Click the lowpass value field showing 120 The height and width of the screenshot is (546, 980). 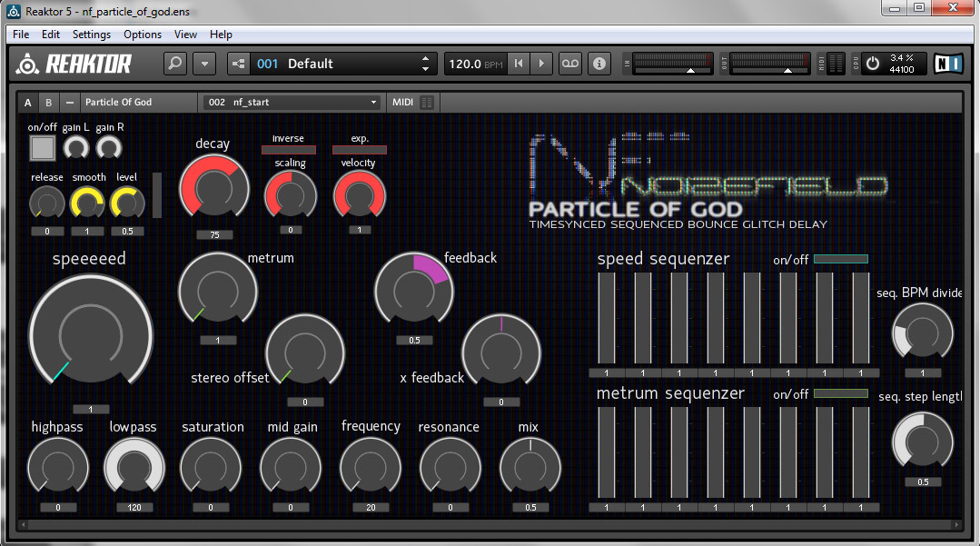pyautogui.click(x=134, y=508)
